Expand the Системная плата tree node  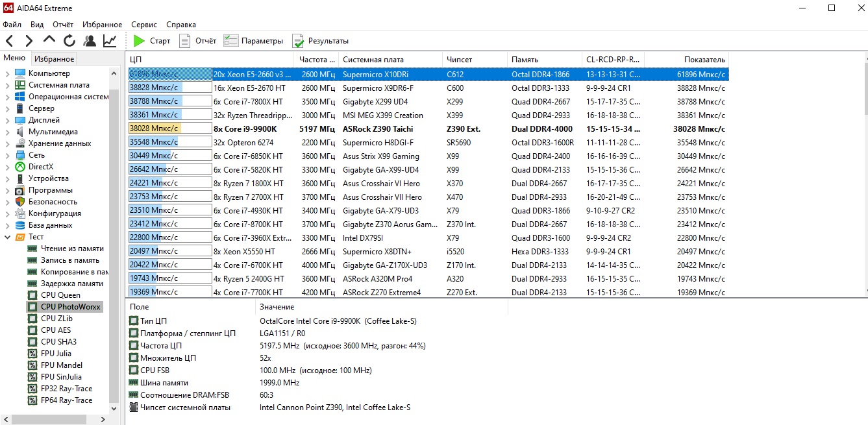coord(7,85)
